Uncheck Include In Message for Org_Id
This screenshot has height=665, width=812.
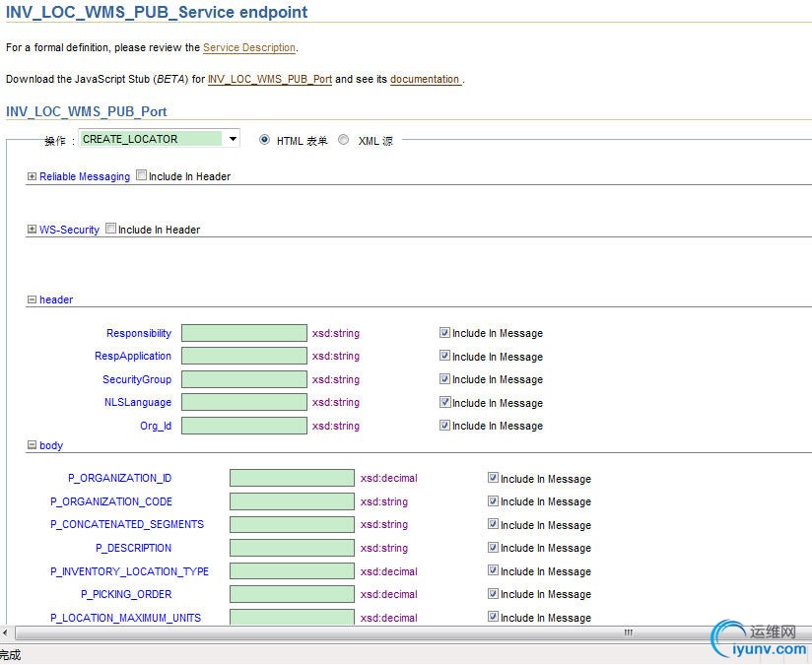444,426
